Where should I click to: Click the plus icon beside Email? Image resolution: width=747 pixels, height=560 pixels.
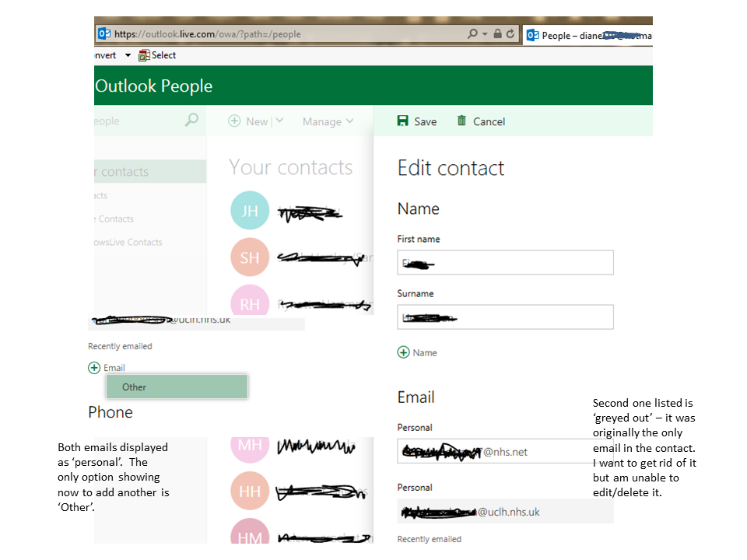(x=94, y=368)
